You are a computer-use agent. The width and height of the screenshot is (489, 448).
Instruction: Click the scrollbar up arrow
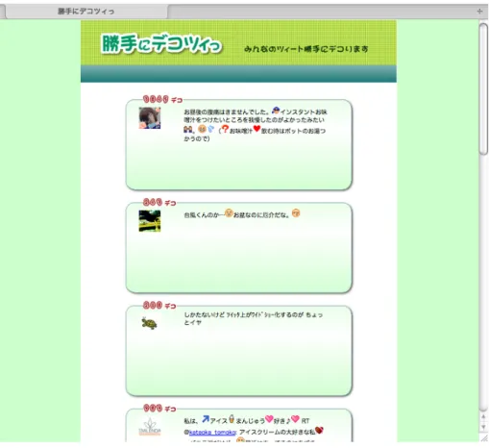(x=483, y=416)
